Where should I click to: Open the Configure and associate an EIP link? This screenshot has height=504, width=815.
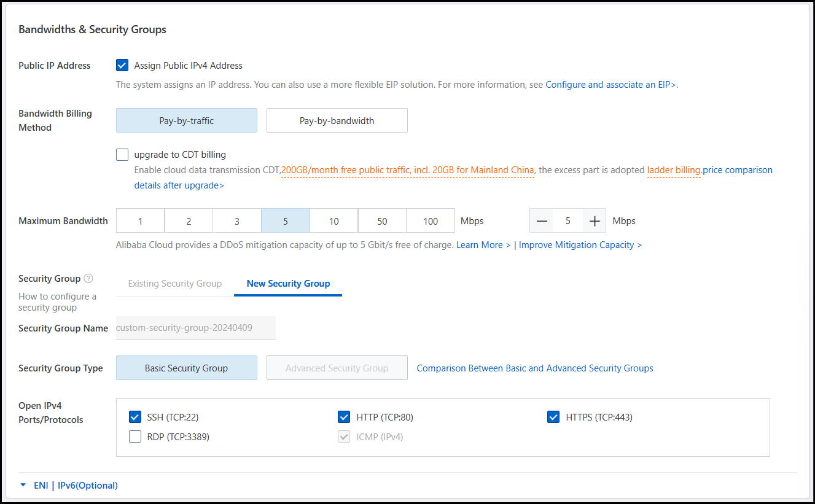(x=610, y=85)
